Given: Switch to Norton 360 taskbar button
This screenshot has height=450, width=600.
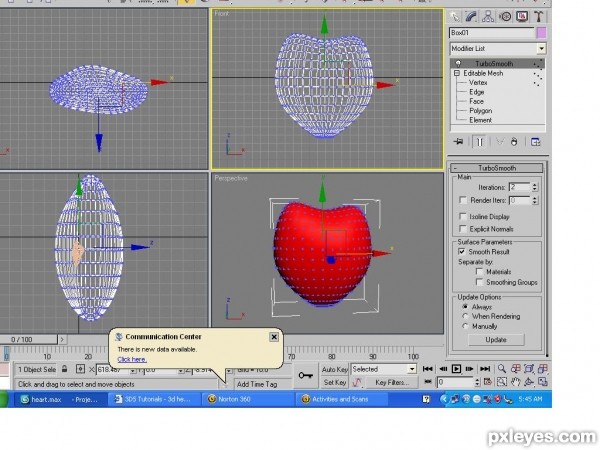Looking at the screenshot, I should pyautogui.click(x=247, y=399).
